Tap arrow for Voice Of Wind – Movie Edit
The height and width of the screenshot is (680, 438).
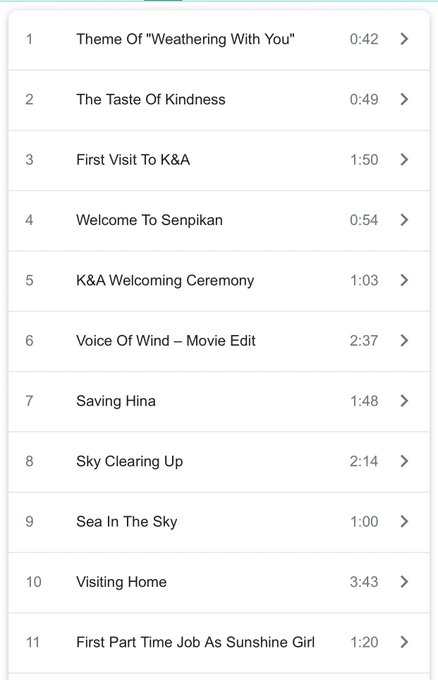[x=404, y=340]
